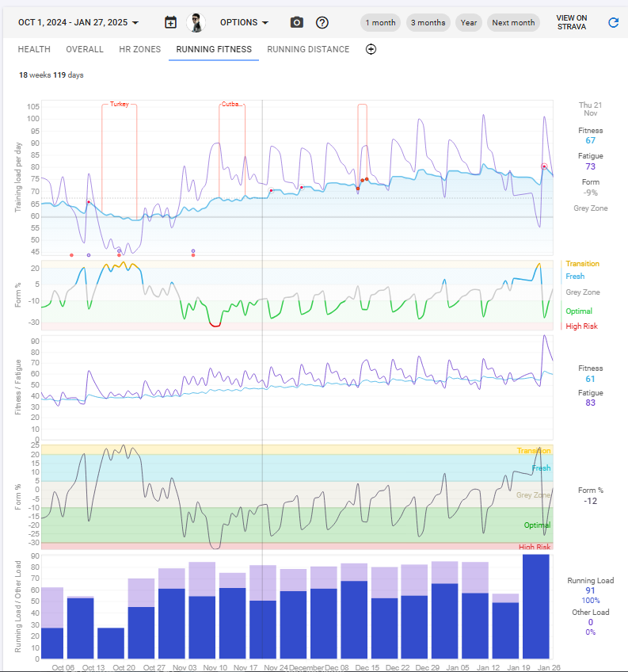Click the Turkey event marker on chart
The image size is (628, 672).
click(119, 104)
